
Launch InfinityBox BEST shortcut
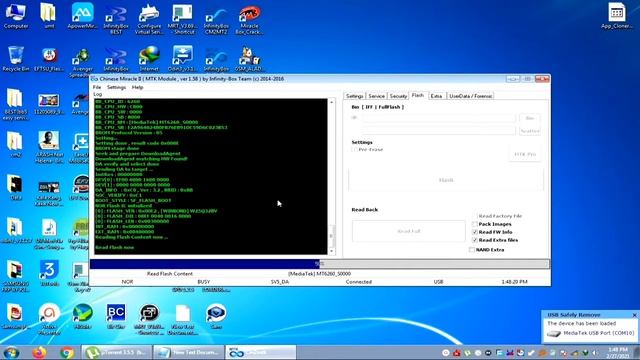coord(116,18)
